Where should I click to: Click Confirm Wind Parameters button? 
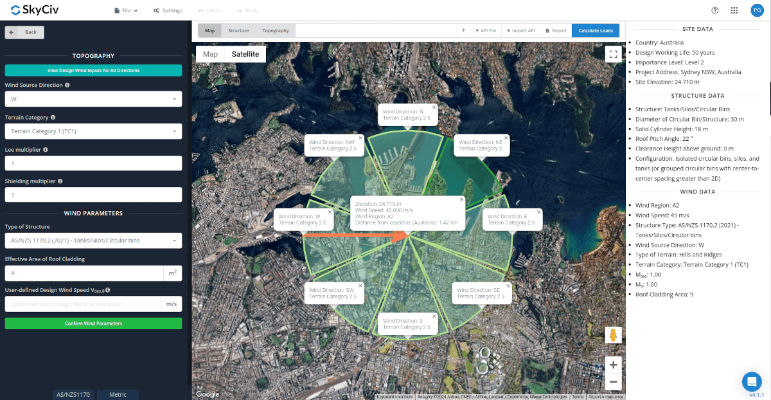pyautogui.click(x=93, y=323)
